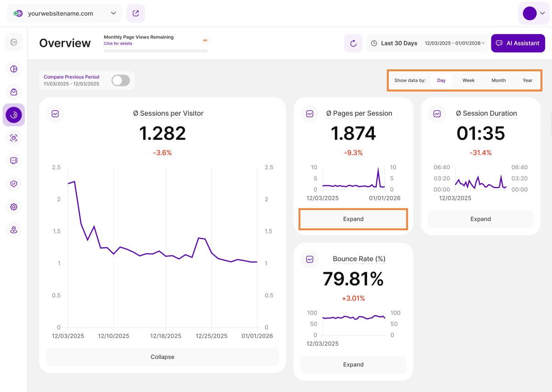Click the chat bubble sidebar icon
Screen dimensions: 552x392
click(14, 161)
